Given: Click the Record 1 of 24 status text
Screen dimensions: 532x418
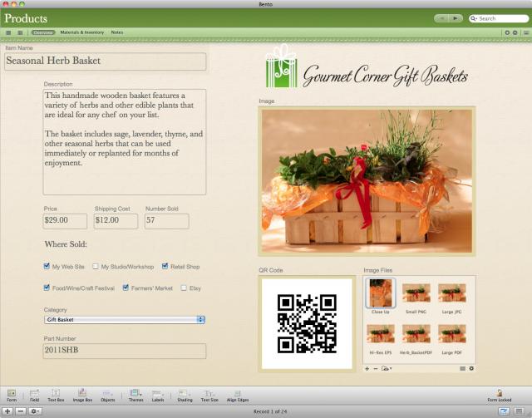Looking at the screenshot, I should click(x=270, y=411).
